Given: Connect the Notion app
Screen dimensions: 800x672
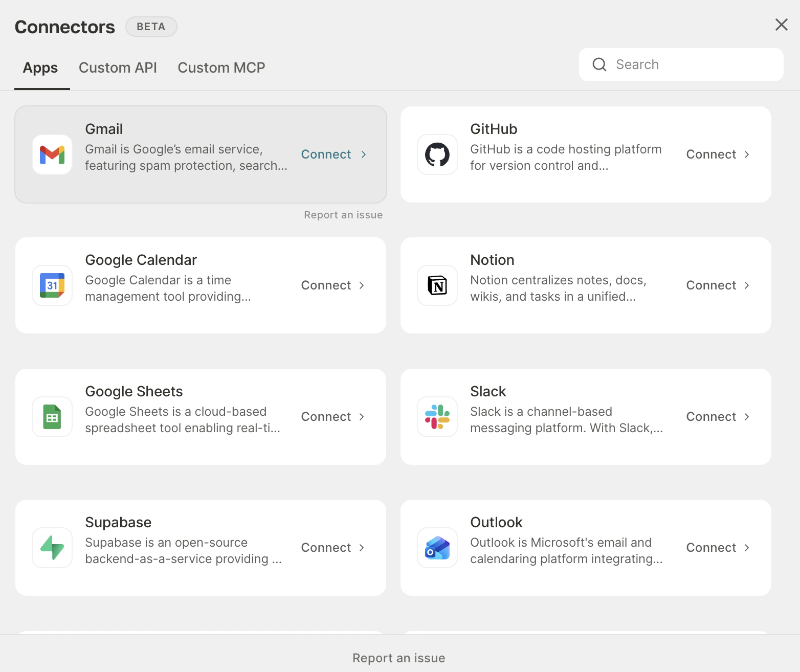Looking at the screenshot, I should pos(719,285).
